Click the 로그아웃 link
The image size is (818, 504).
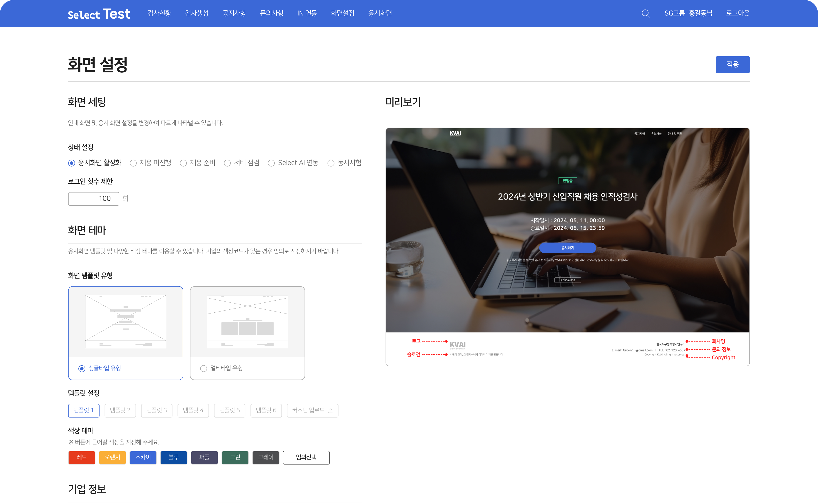coord(738,13)
